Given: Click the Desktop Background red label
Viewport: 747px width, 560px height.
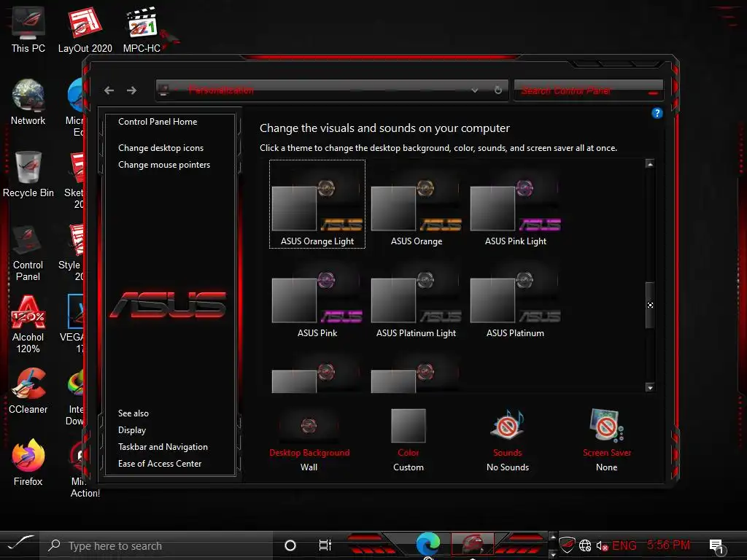Looking at the screenshot, I should click(309, 453).
